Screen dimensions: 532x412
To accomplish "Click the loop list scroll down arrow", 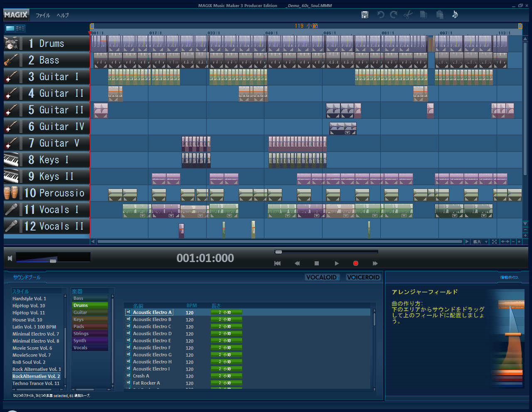I will tap(374, 389).
